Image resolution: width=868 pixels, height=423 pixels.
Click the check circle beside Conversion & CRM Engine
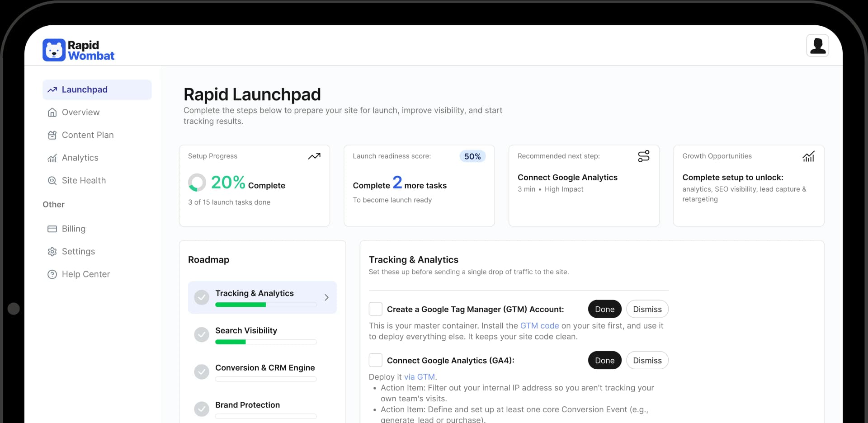click(x=202, y=372)
